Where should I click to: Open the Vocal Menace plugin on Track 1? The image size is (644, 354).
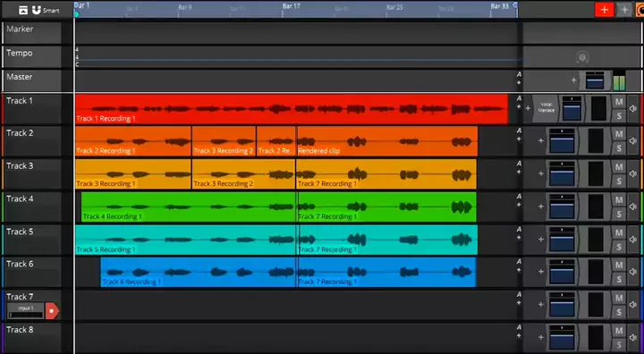tap(547, 108)
